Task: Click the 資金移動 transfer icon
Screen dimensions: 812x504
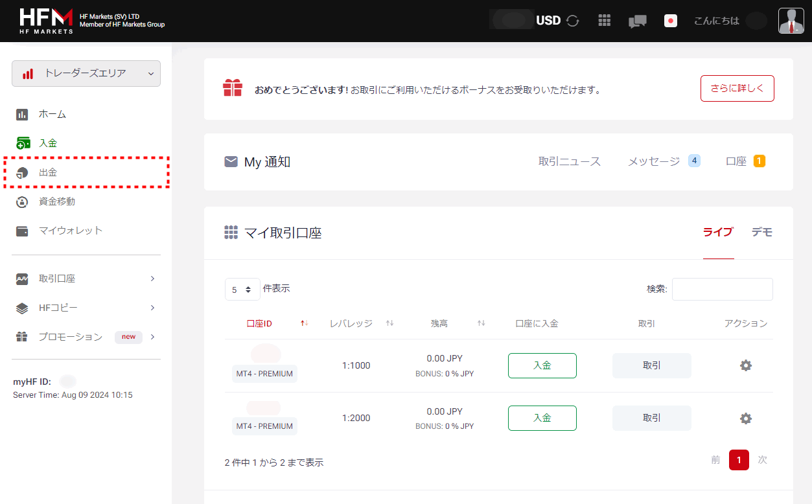Action: [x=22, y=201]
